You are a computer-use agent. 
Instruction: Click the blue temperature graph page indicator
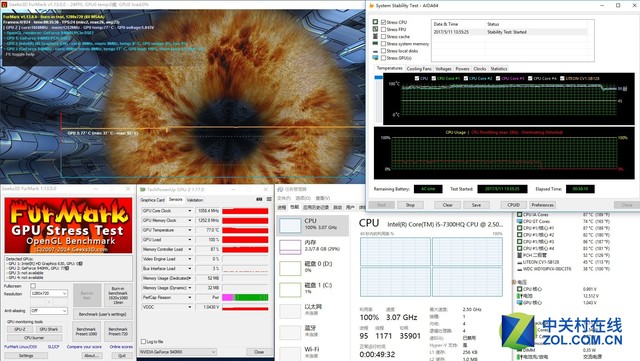tap(378, 77)
